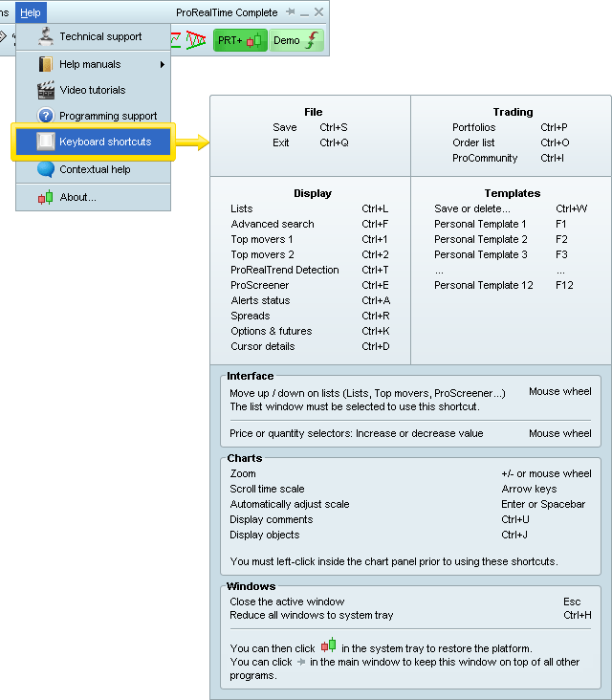Choose Technical support from Help menu
Viewport: 612px width, 700px height.
(x=100, y=36)
